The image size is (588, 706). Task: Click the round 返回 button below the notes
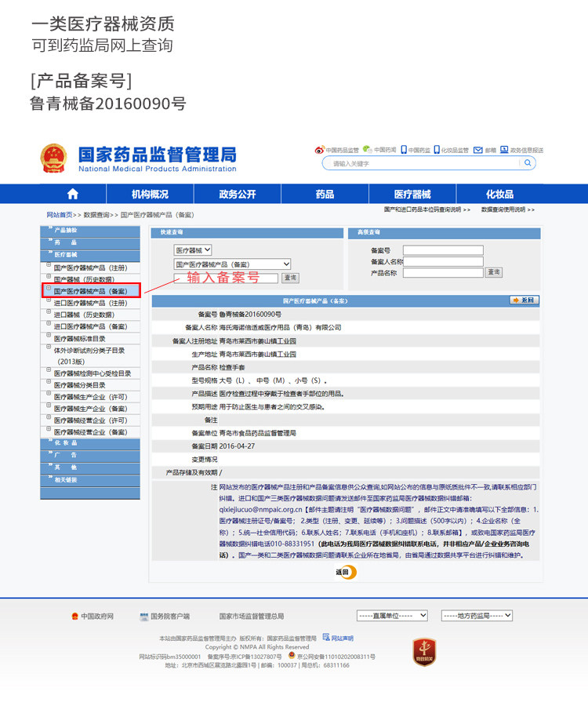pos(346,573)
